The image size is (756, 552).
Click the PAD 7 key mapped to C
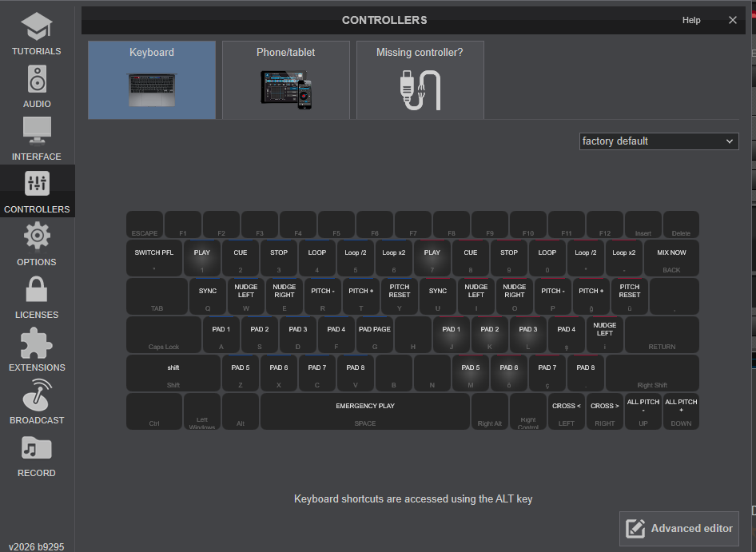pos(316,373)
